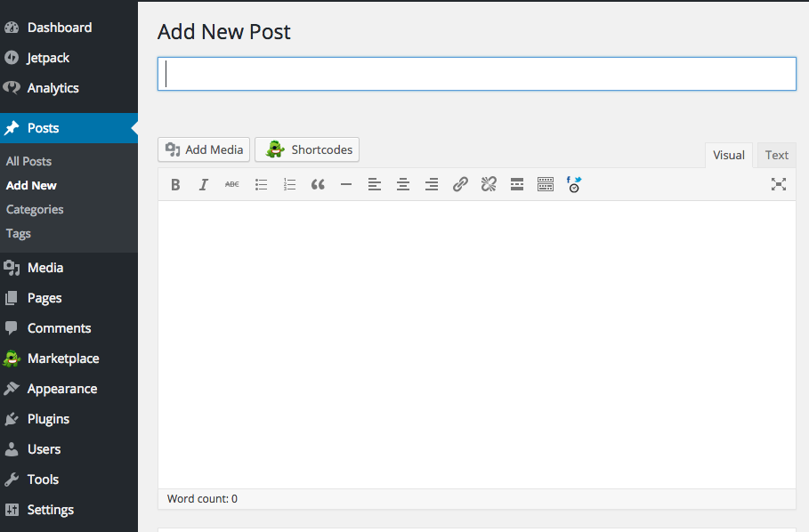
Task: Insert the Read More tag
Action: [517, 184]
